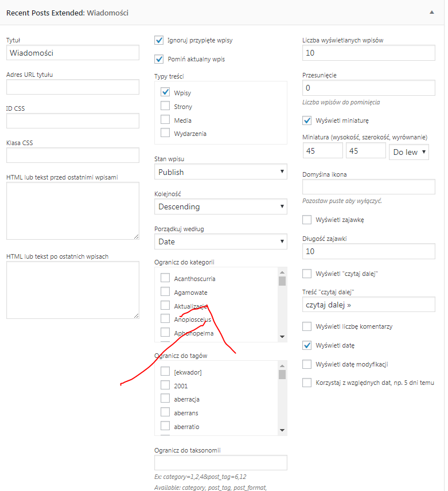The image size is (448, 491).
Task: Open thumbnail alignment Do lew dropdown
Action: point(409,152)
